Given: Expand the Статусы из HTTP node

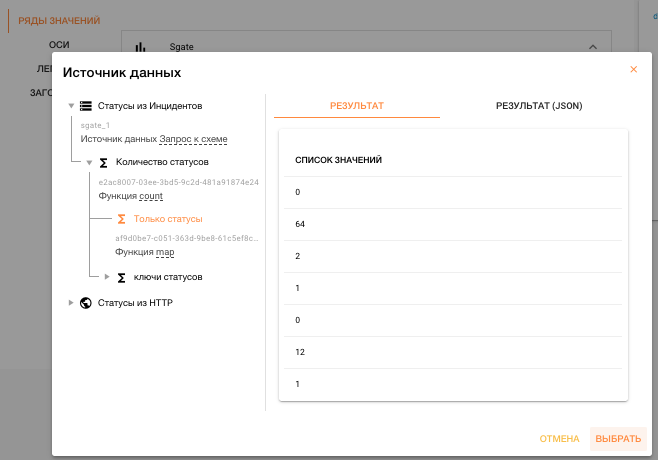Looking at the screenshot, I should 71,302.
